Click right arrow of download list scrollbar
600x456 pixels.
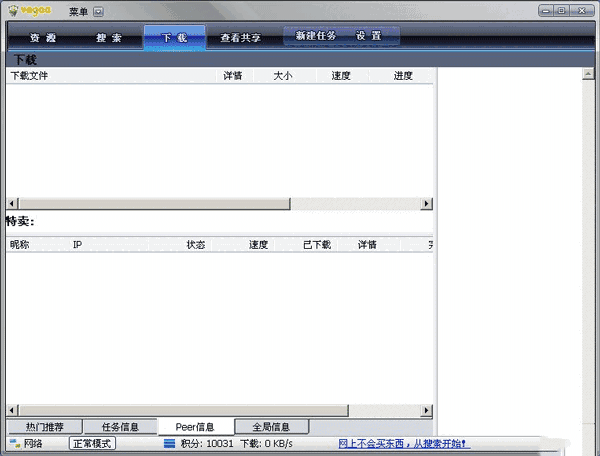(426, 204)
